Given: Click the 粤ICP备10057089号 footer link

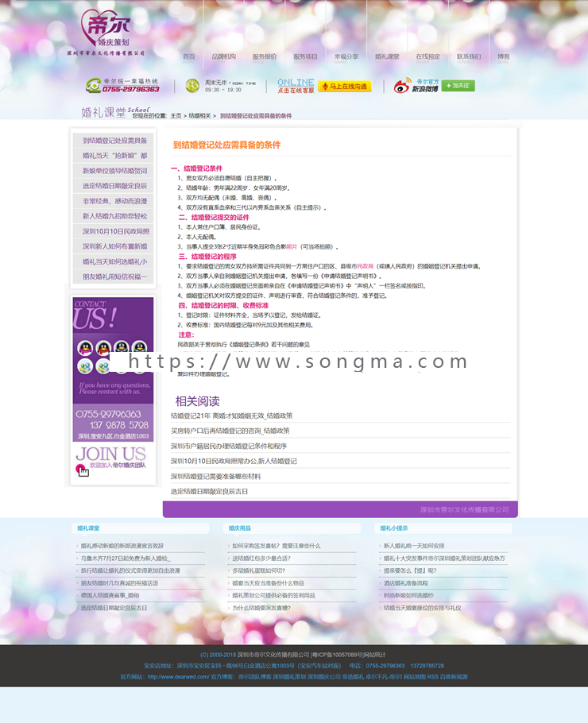Looking at the screenshot, I should 337,655.
